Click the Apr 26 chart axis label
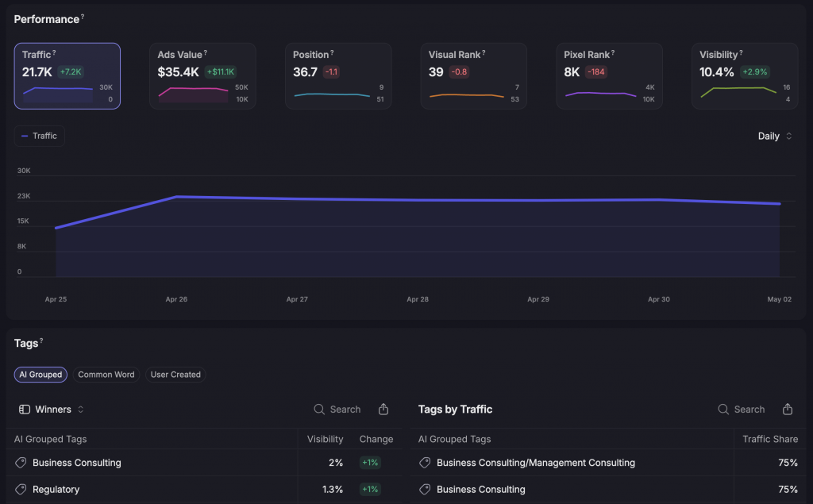 pyautogui.click(x=176, y=299)
